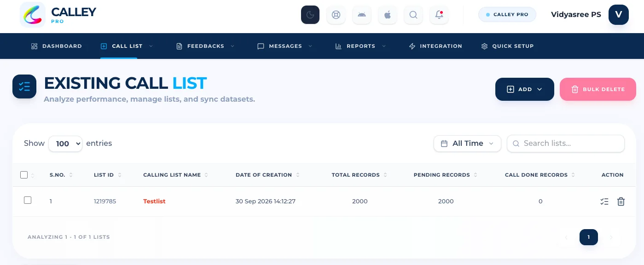Screen dimensions: 644x265
Task: Expand the Feedbacks menu
Action: point(205,46)
